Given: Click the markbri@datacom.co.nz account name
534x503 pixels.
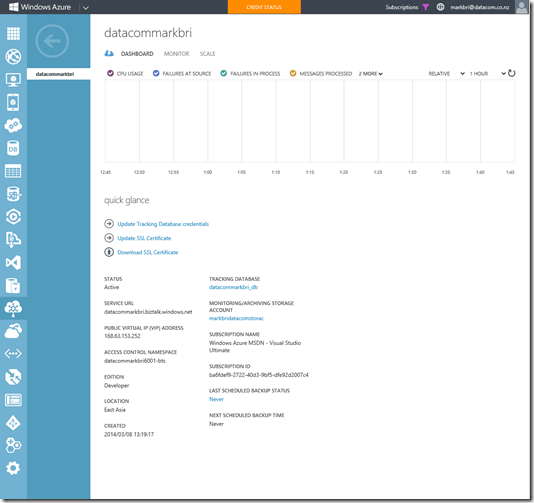Looking at the screenshot, I should [x=480, y=7].
